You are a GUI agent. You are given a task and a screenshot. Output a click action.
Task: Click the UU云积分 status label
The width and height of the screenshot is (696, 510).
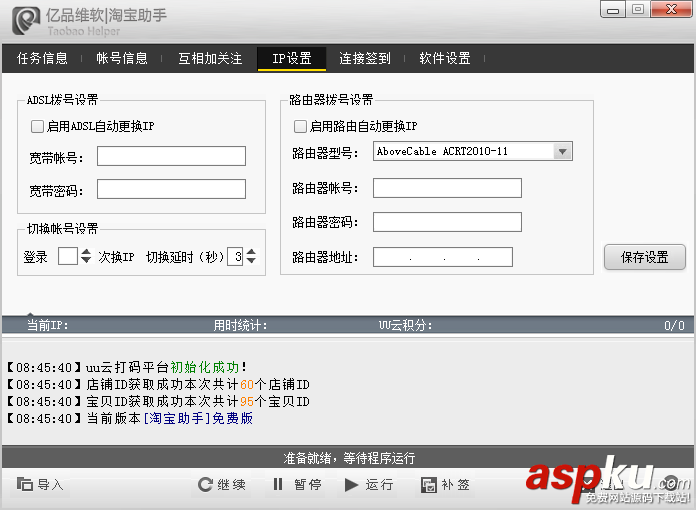[405, 325]
